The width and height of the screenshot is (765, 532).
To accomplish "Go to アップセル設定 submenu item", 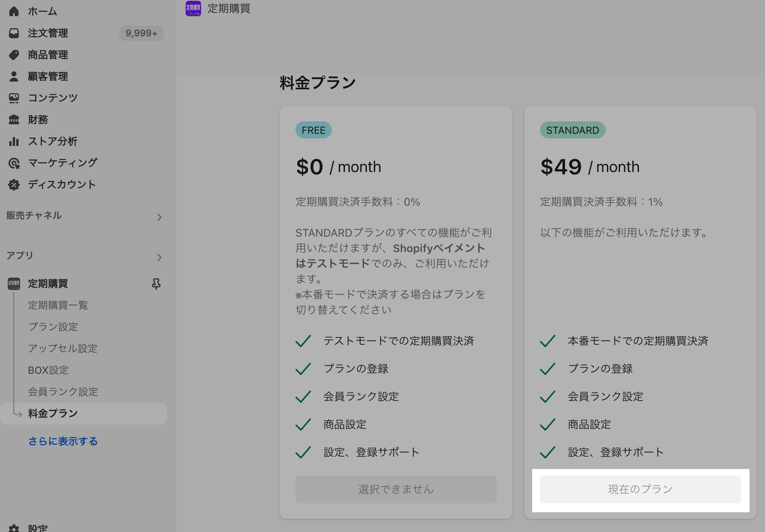I will tap(63, 349).
